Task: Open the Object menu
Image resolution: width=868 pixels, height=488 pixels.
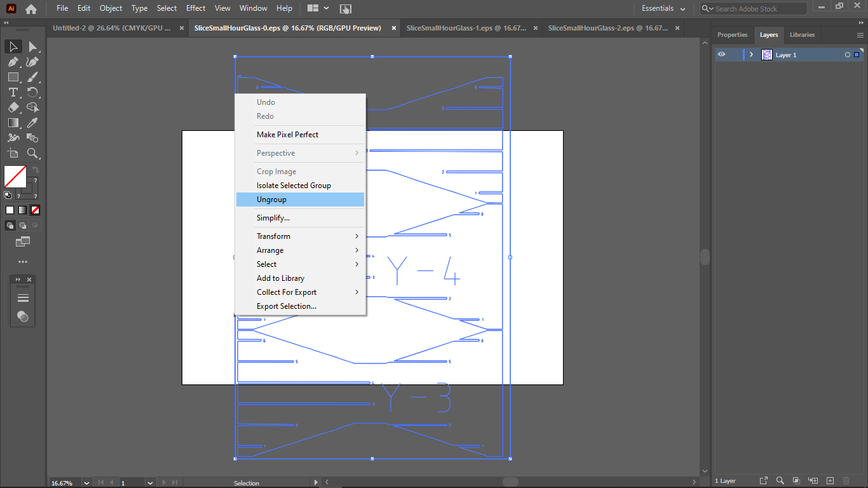Action: [111, 8]
